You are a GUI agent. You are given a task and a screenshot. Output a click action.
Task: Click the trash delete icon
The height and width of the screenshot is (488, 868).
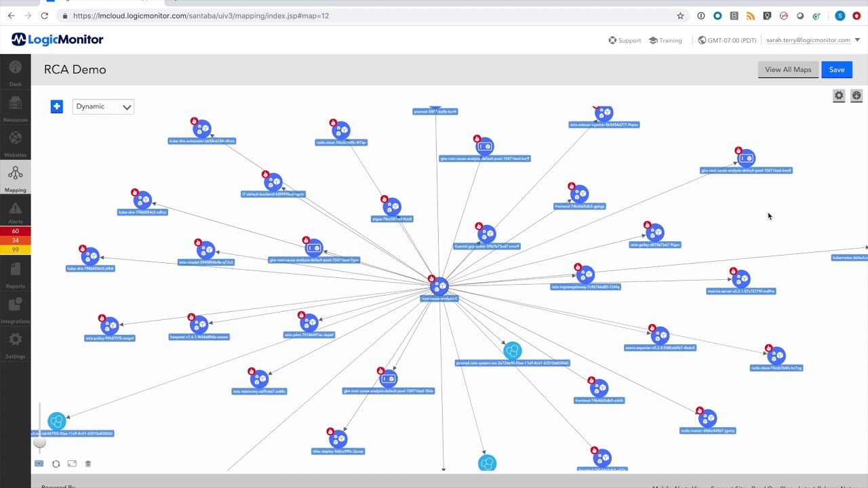[88, 464]
